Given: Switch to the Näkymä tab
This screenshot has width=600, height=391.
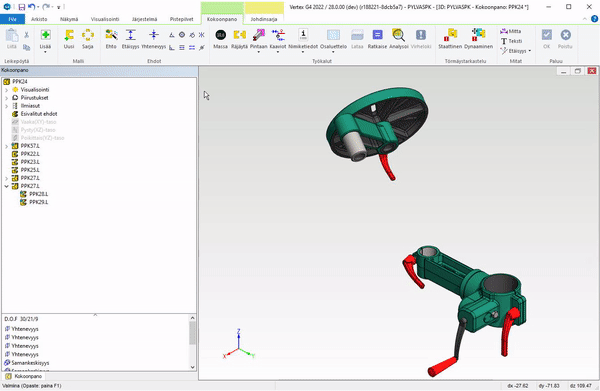Looking at the screenshot, I should (x=69, y=19).
